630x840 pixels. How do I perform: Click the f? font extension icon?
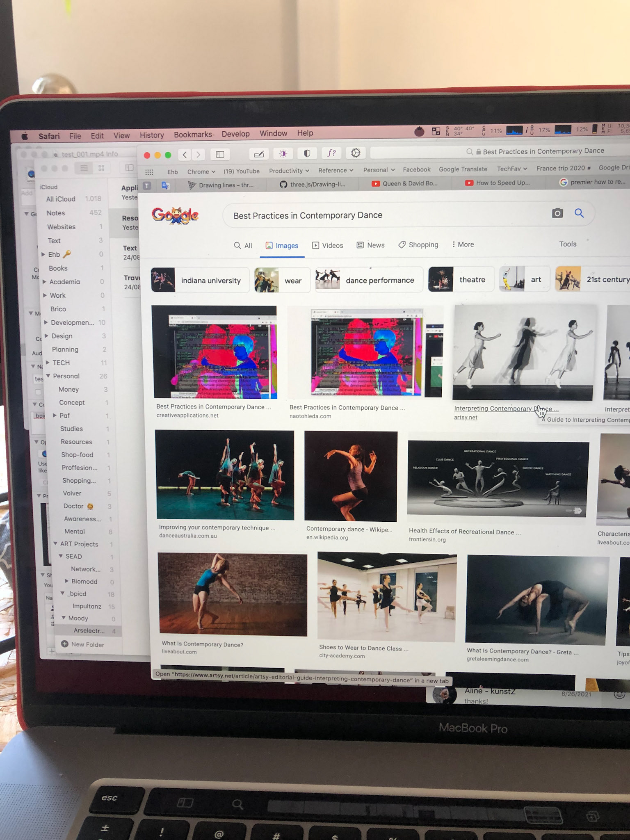pos(331,153)
